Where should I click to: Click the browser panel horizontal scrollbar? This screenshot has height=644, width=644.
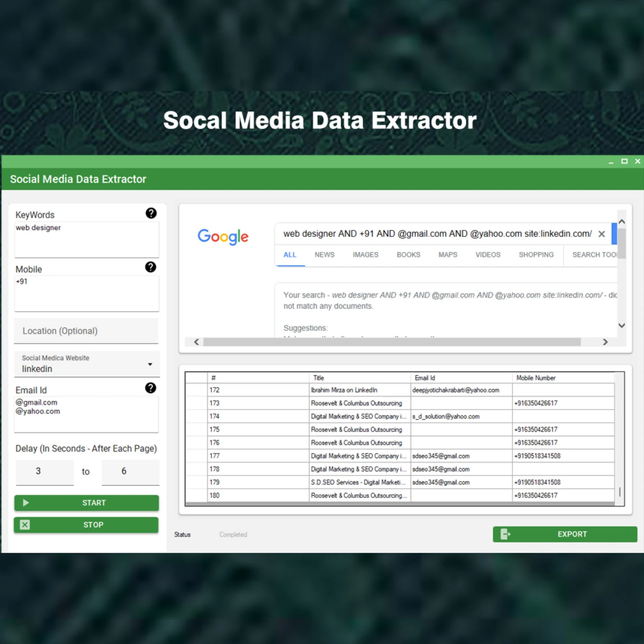tap(392, 342)
